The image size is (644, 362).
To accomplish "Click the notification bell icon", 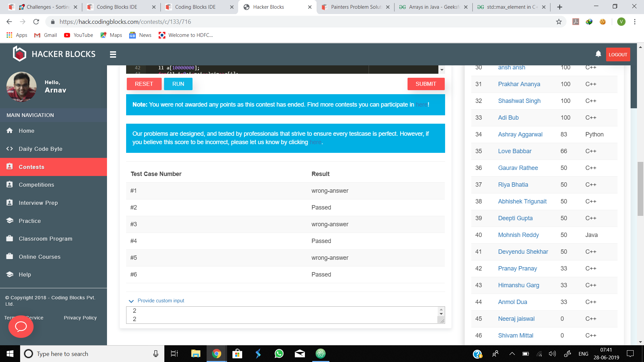I will [x=598, y=54].
